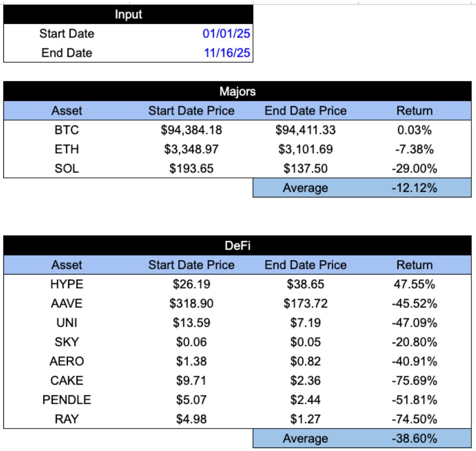This screenshot has width=476, height=451.
Task: Click the DeFi average return -38.60%
Action: (414, 438)
